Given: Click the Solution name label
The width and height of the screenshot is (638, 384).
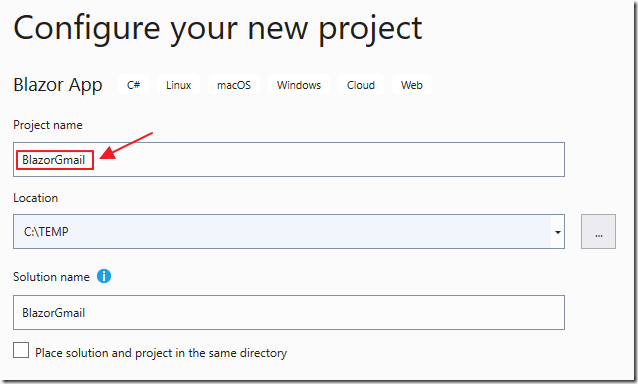Looking at the screenshot, I should (51, 277).
